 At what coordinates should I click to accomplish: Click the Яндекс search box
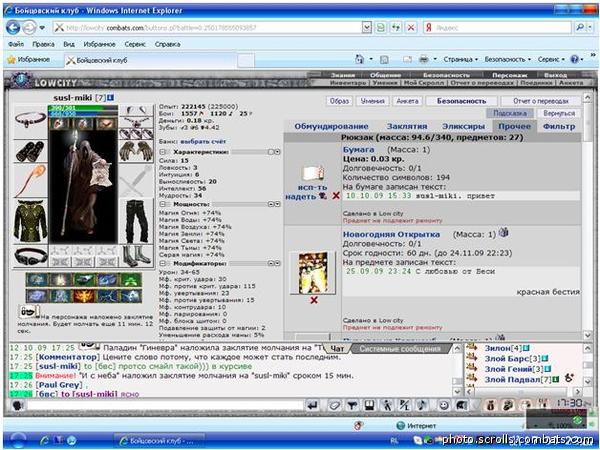coord(497,28)
